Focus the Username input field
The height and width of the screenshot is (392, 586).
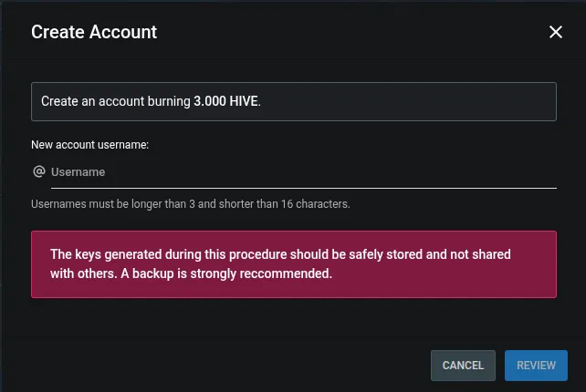tap(303, 172)
